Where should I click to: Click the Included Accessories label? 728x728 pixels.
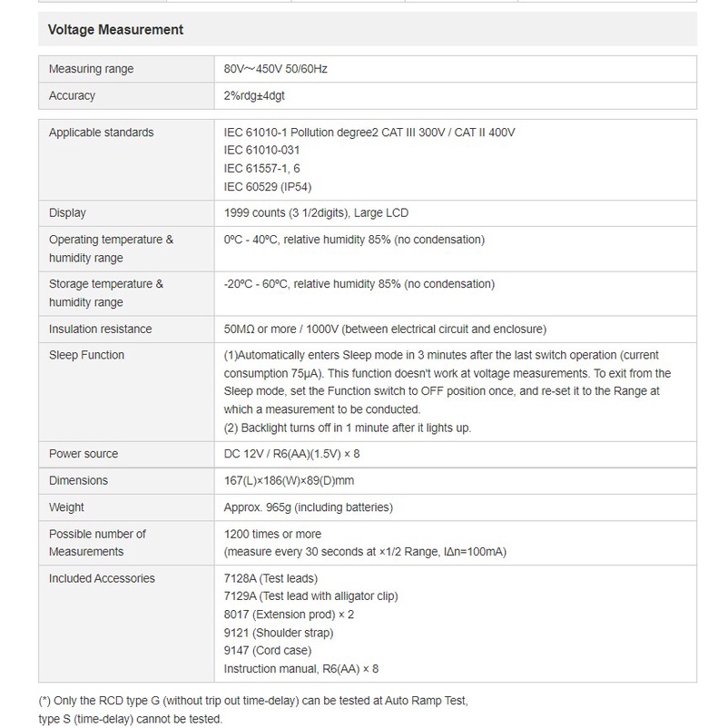(102, 578)
